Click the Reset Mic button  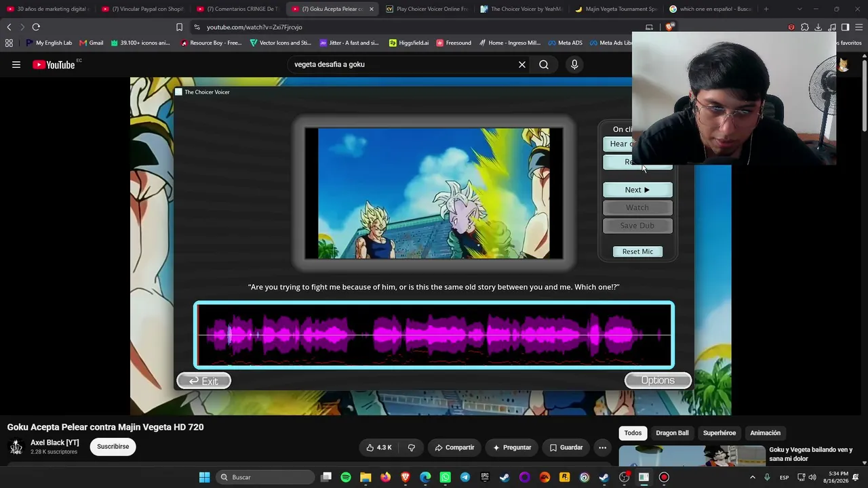[x=637, y=251]
